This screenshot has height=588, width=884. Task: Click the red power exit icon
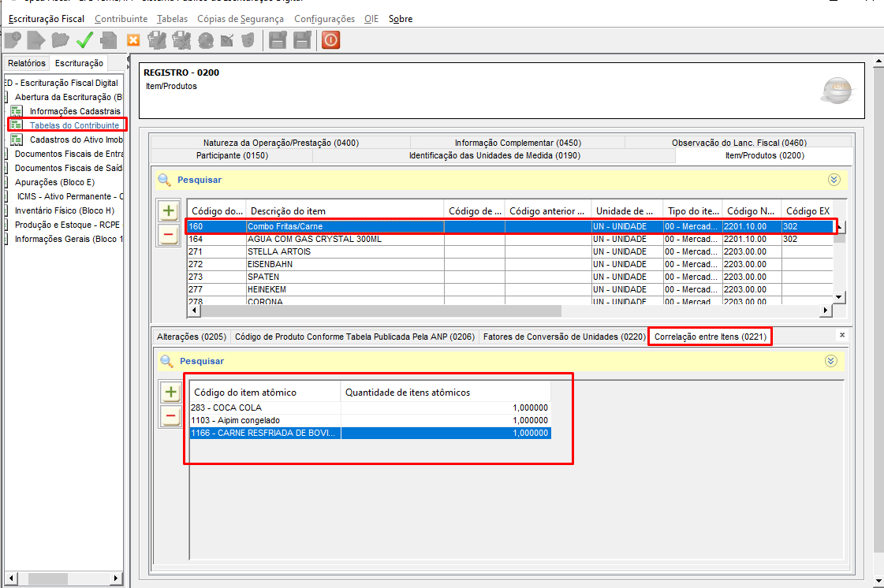tap(330, 39)
